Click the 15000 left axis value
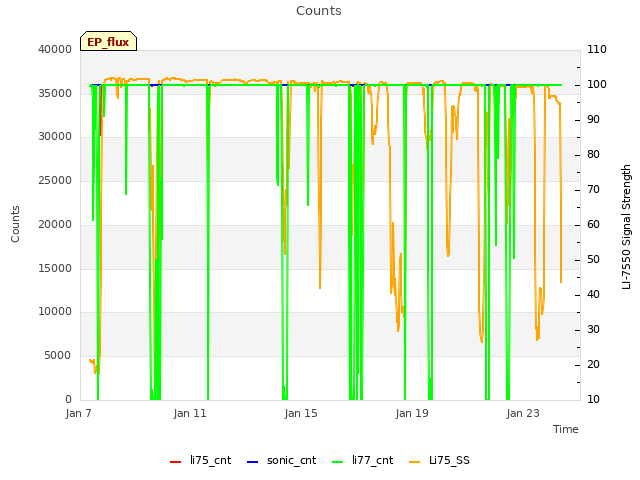This screenshot has width=640, height=480. (x=55, y=268)
